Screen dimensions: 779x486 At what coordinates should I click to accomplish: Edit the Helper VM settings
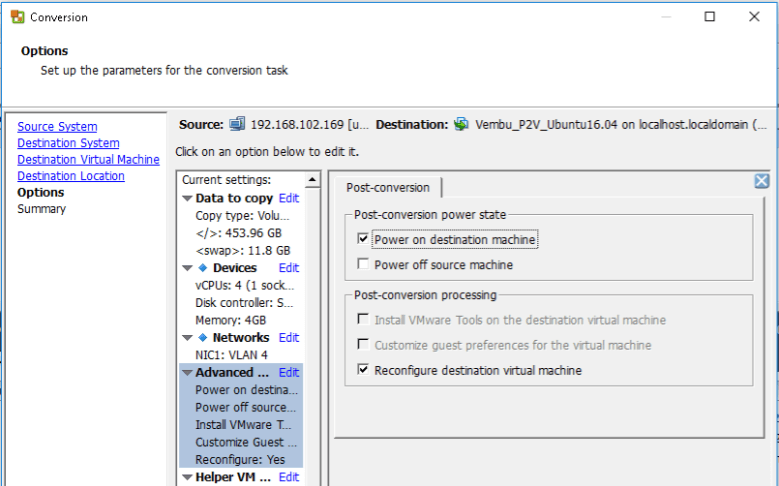[289, 477]
